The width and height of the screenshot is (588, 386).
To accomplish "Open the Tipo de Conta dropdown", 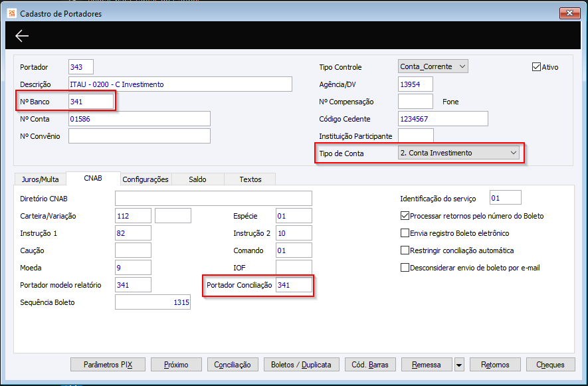I will coord(458,153).
